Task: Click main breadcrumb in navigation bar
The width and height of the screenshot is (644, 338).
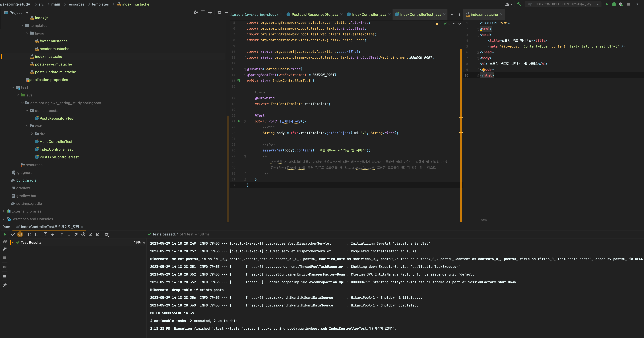Action: 55,4
